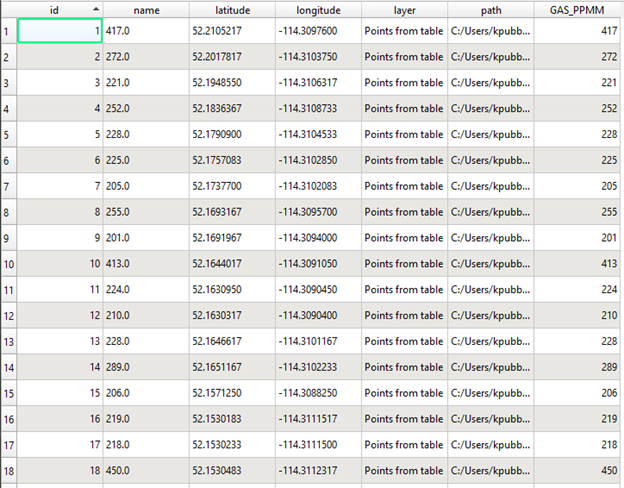Image resolution: width=624 pixels, height=488 pixels.
Task: Click path cell in row 7
Action: [x=491, y=186]
